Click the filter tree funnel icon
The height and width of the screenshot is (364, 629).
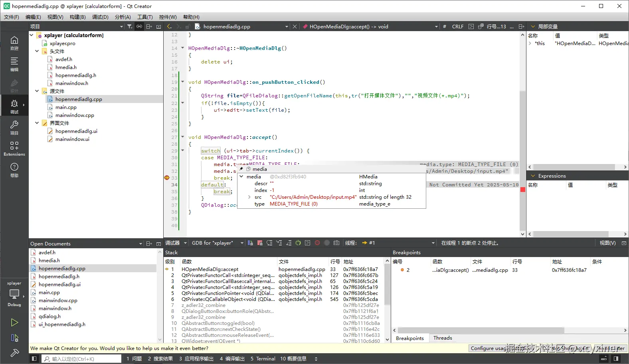tap(130, 27)
